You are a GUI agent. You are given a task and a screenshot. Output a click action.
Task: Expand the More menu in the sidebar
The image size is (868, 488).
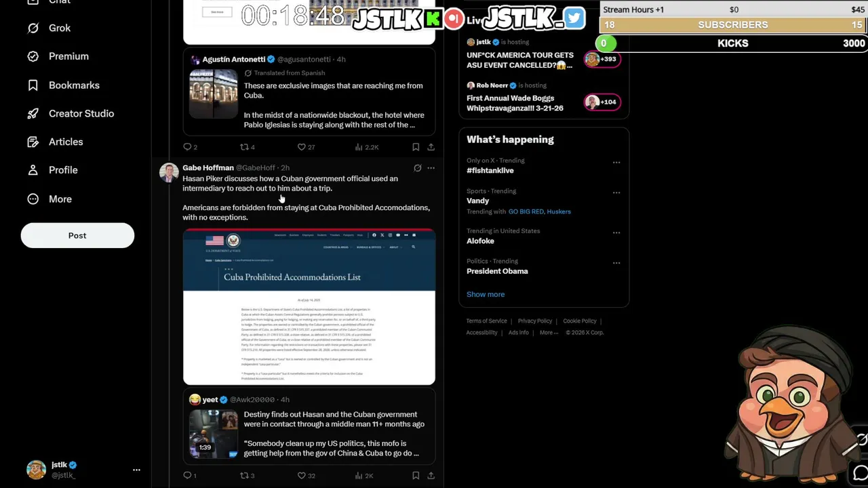pos(49,199)
